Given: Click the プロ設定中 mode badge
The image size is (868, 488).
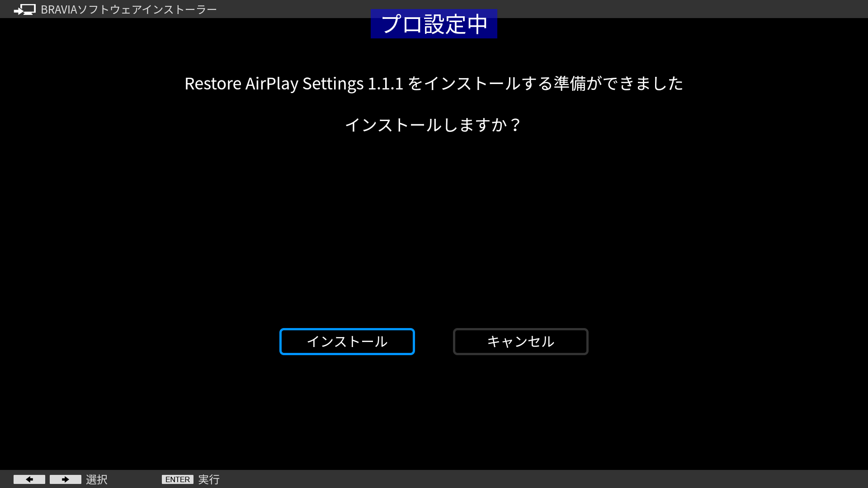Looking at the screenshot, I should 434,24.
